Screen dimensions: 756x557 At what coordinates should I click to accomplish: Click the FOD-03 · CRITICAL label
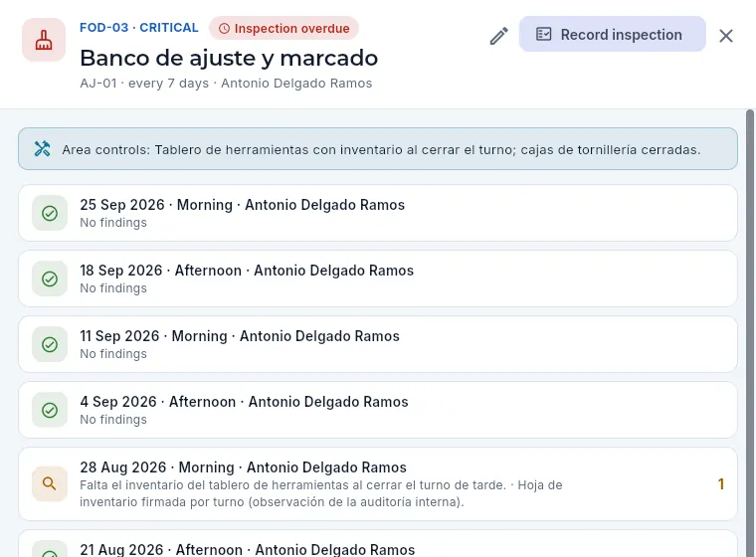pyautogui.click(x=139, y=28)
